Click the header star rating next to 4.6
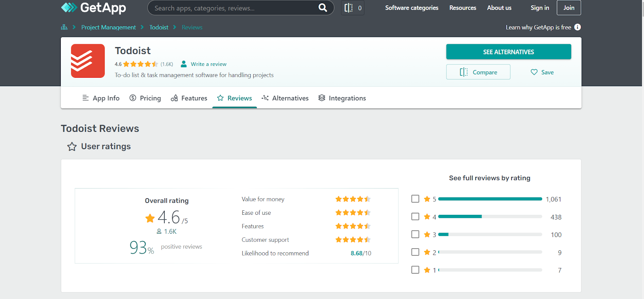The width and height of the screenshot is (644, 299). pyautogui.click(x=140, y=64)
